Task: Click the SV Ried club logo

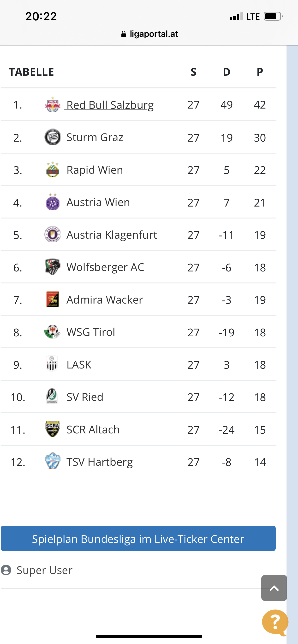Action: click(52, 397)
